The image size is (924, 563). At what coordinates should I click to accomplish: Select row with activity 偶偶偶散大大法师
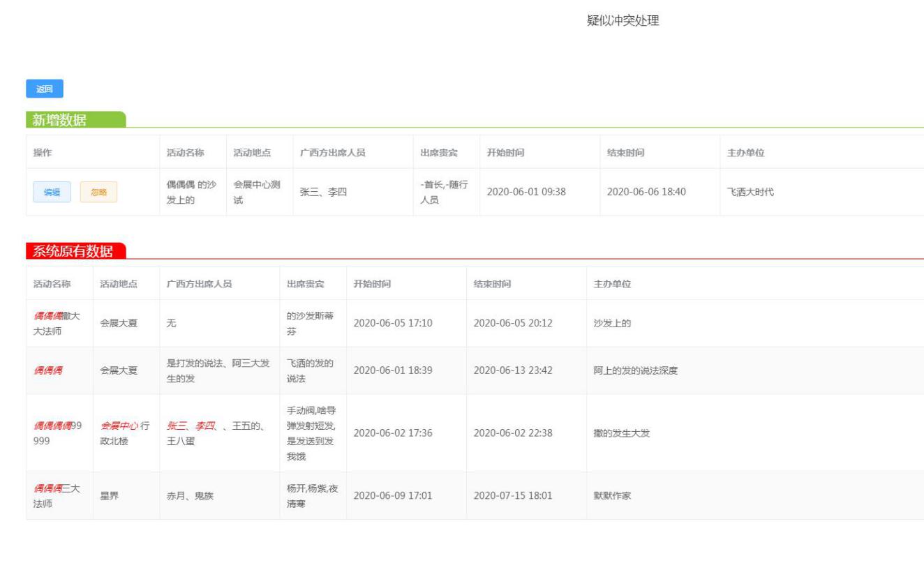[57, 323]
